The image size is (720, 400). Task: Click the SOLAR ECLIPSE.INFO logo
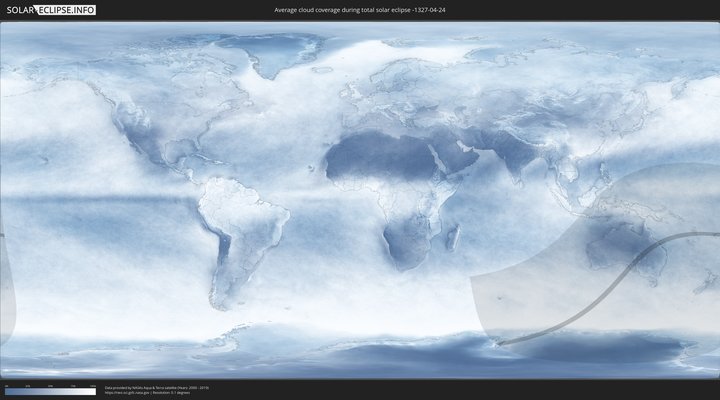[x=49, y=9]
